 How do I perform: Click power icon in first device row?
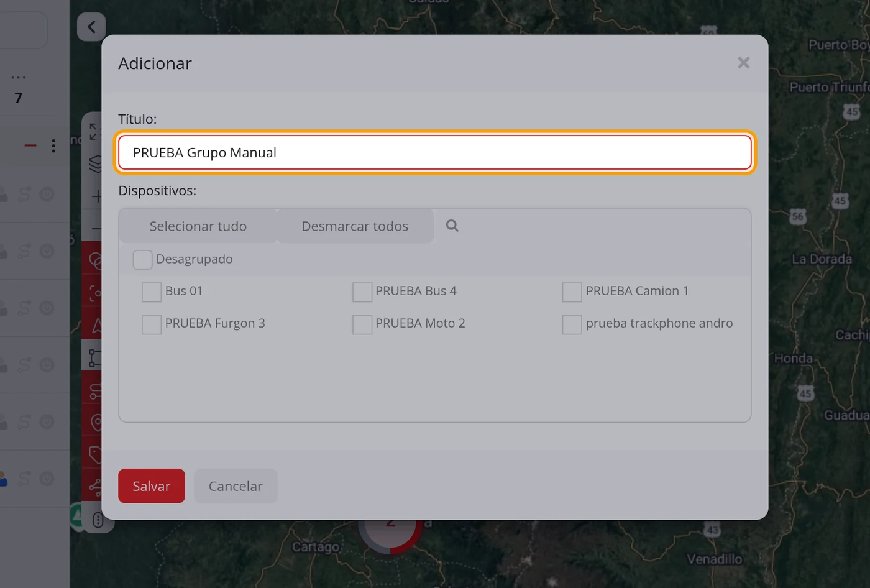[x=47, y=195]
